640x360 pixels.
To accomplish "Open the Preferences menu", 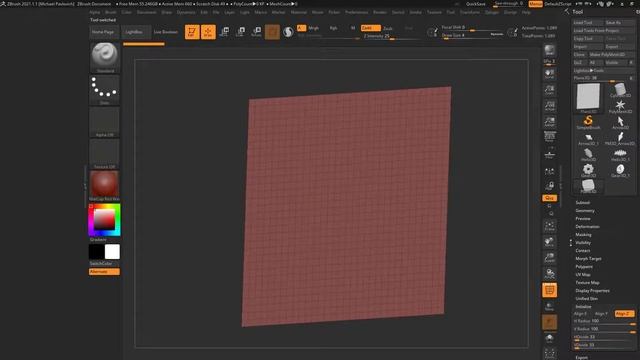I will tap(356, 12).
